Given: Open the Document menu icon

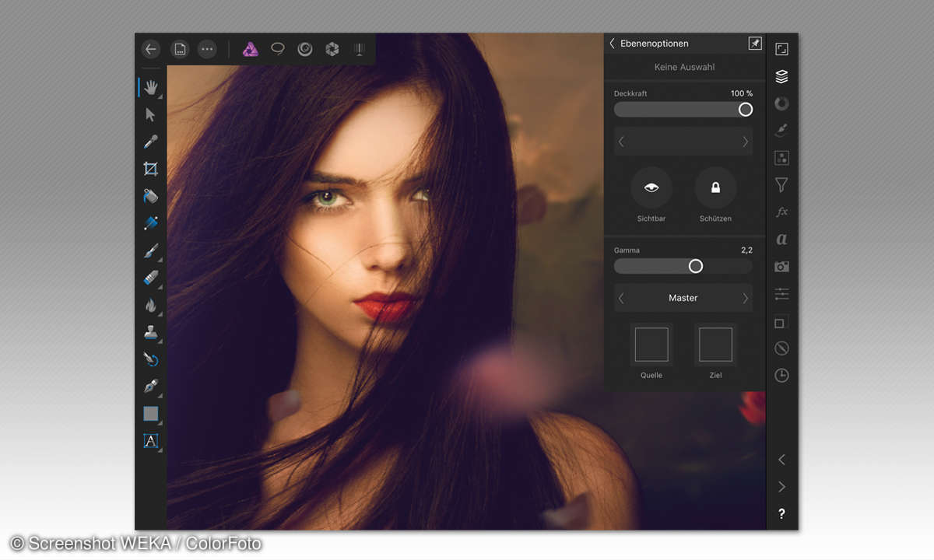Looking at the screenshot, I should (180, 49).
